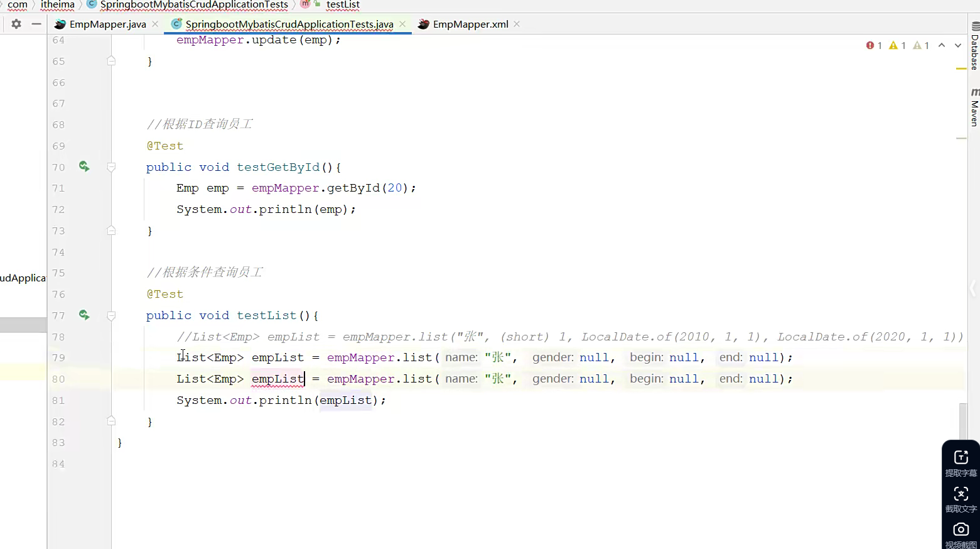Click the comment //根据条件查询员工

pyautogui.click(x=205, y=272)
